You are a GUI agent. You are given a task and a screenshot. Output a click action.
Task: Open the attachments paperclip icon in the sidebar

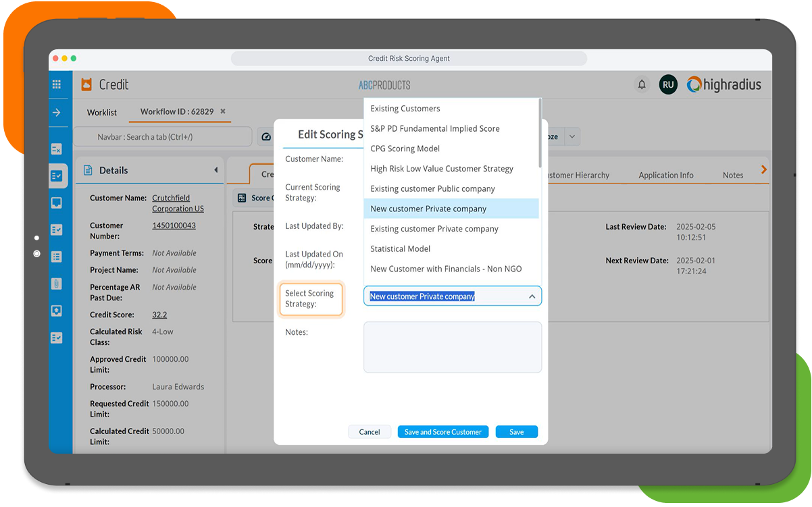click(x=57, y=284)
